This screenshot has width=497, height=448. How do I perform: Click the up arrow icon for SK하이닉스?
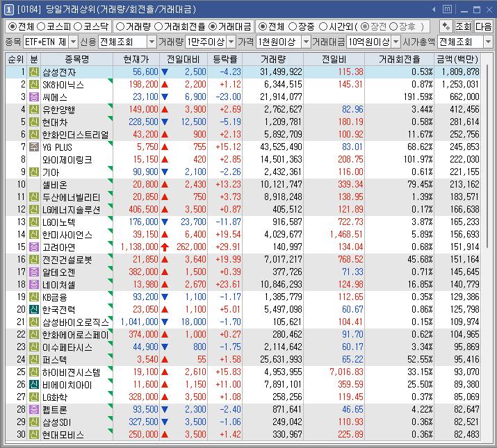click(165, 85)
